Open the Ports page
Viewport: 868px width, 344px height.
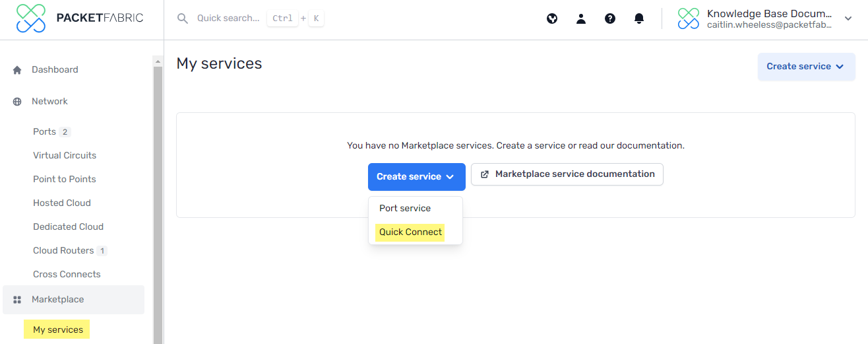[x=44, y=132]
